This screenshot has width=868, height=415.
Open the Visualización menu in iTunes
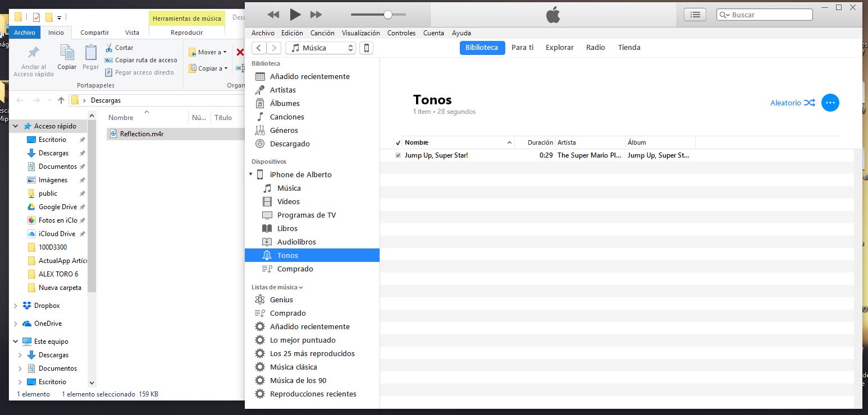(361, 33)
